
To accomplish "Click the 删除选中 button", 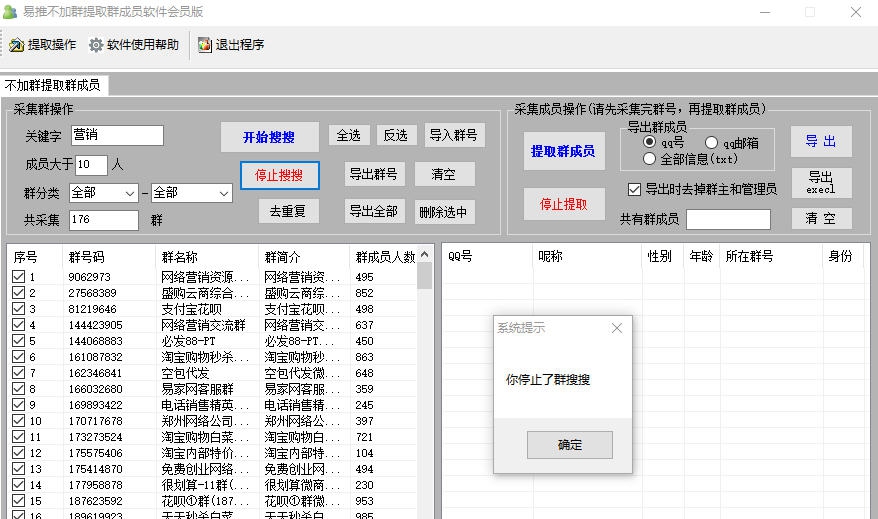I will coord(444,212).
